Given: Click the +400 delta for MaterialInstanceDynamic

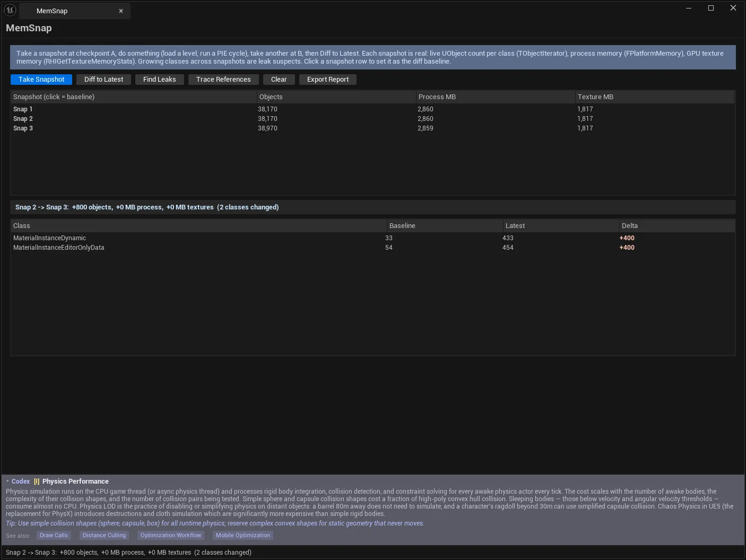Looking at the screenshot, I should [x=627, y=238].
